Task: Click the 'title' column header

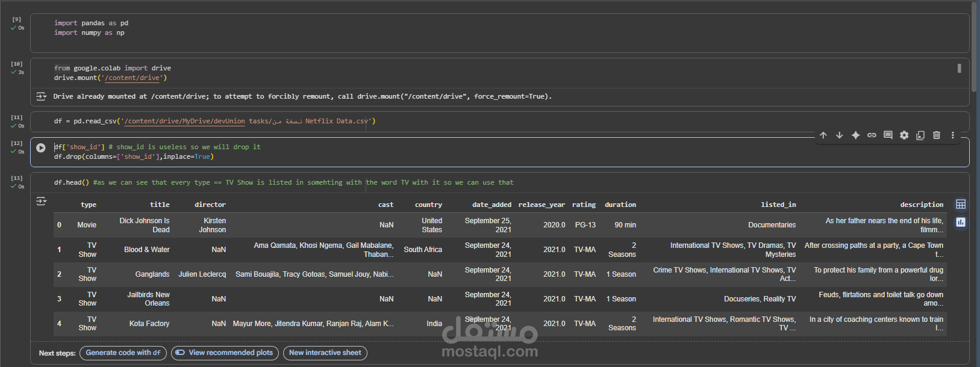Action: [160, 205]
